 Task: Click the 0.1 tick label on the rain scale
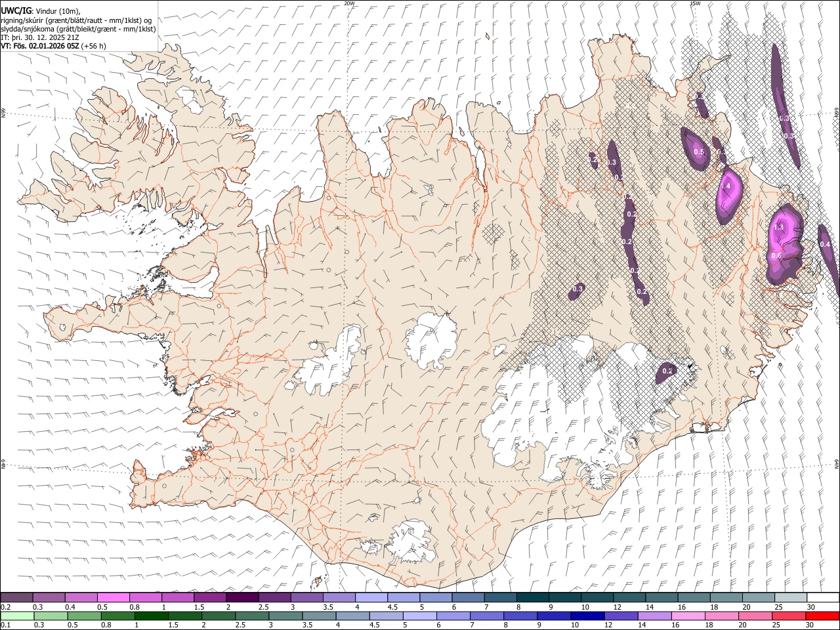5,625
